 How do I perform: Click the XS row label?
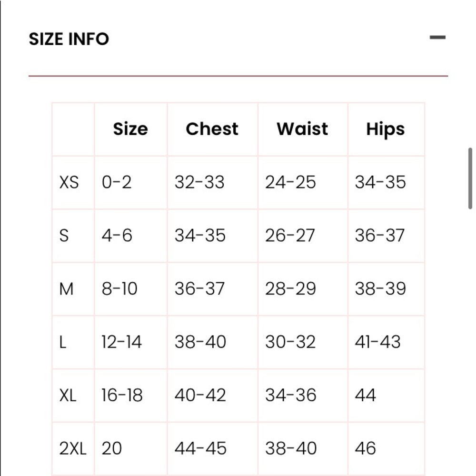pos(69,182)
